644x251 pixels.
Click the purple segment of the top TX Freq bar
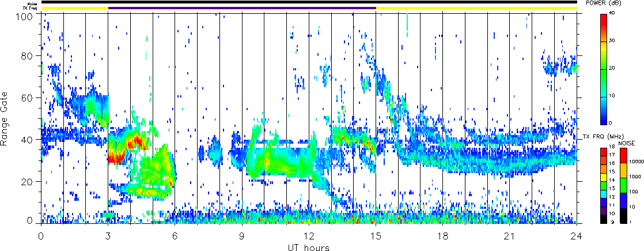click(242, 8)
